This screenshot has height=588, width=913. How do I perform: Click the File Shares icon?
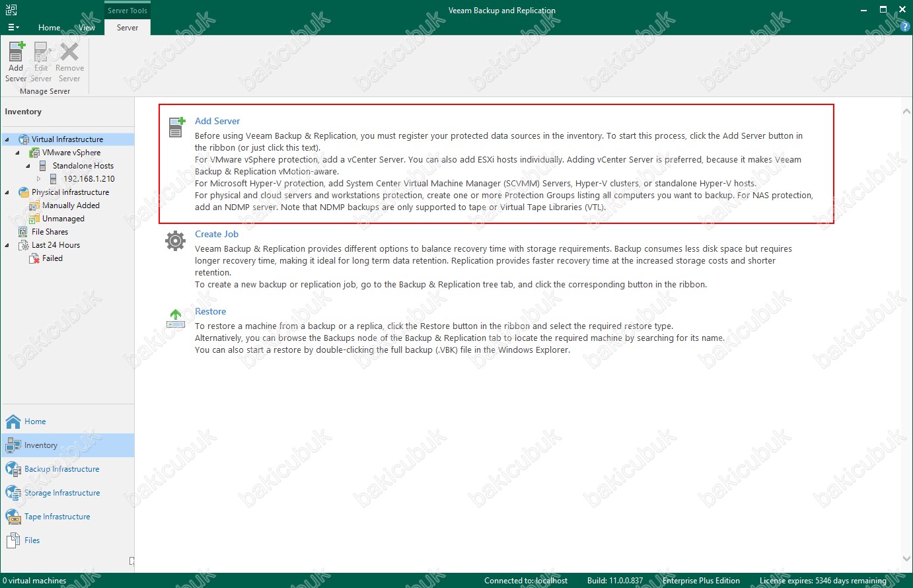[23, 232]
